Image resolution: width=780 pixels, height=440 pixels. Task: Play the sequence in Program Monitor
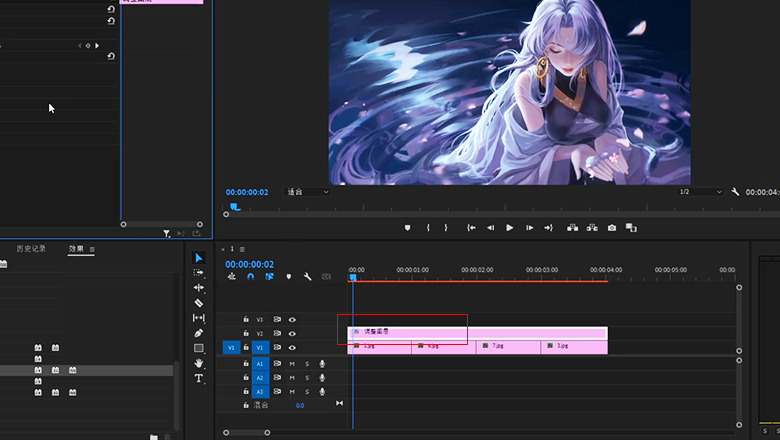click(x=509, y=228)
